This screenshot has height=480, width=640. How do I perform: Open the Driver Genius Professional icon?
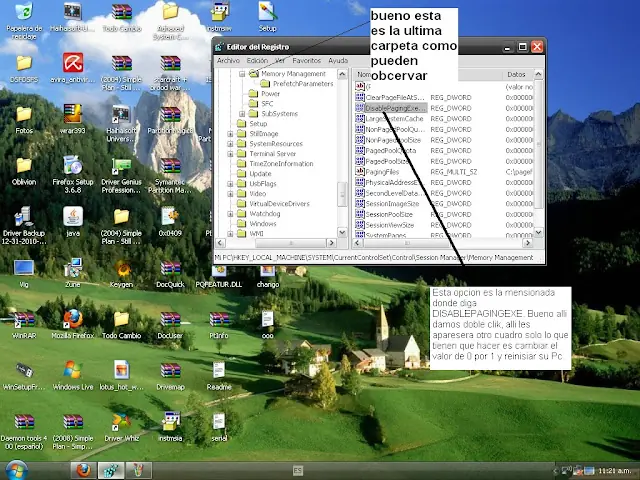(122, 175)
